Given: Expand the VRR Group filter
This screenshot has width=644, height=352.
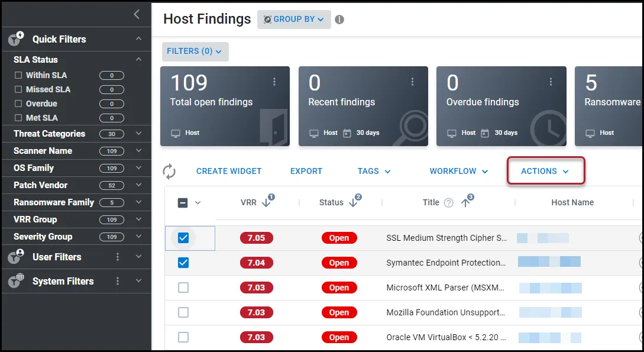Looking at the screenshot, I should [139, 219].
